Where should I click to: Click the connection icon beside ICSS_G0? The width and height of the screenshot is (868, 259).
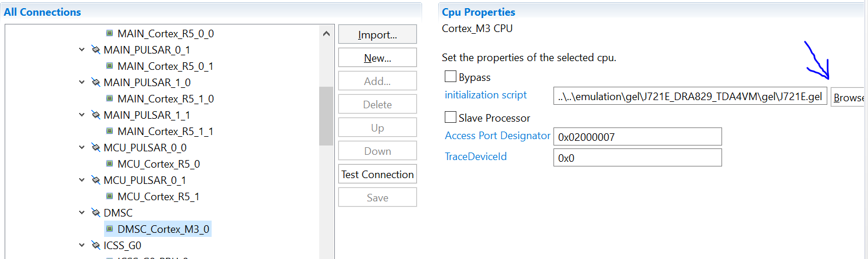tap(95, 246)
